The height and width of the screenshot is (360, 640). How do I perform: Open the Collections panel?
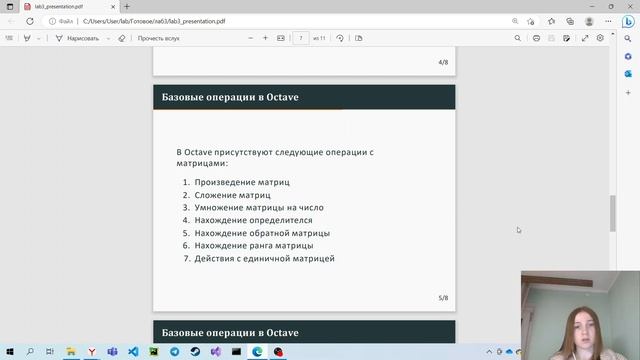point(570,21)
